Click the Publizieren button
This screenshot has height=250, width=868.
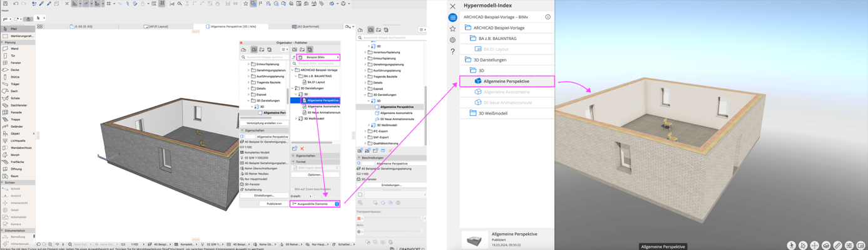pos(274,204)
